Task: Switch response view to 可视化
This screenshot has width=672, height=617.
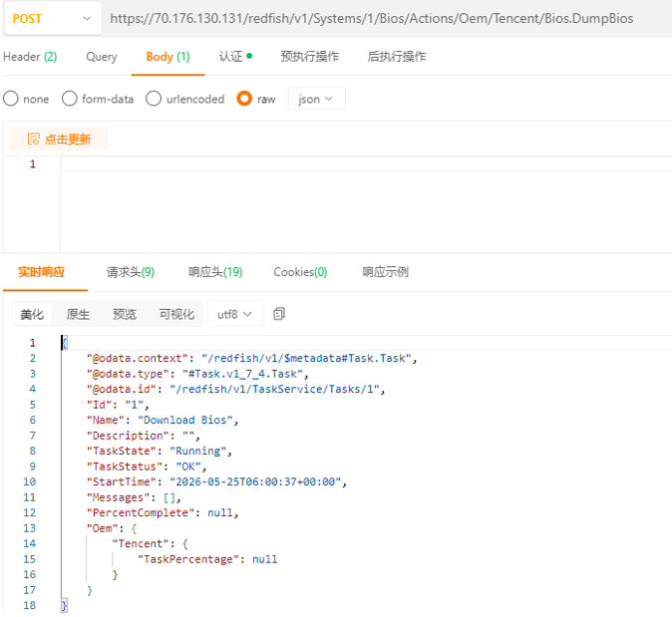Action: coord(176,315)
